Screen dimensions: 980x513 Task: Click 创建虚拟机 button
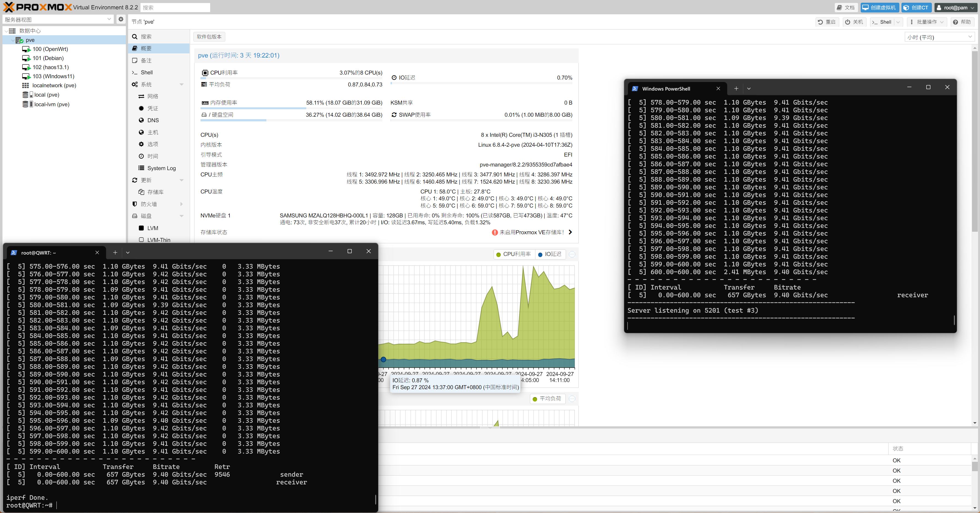coord(879,8)
